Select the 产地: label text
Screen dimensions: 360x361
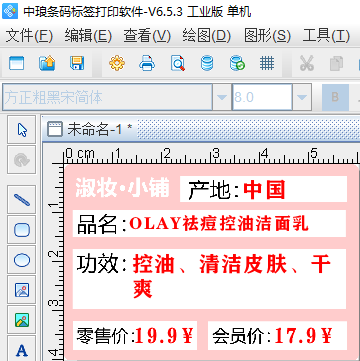(213, 190)
